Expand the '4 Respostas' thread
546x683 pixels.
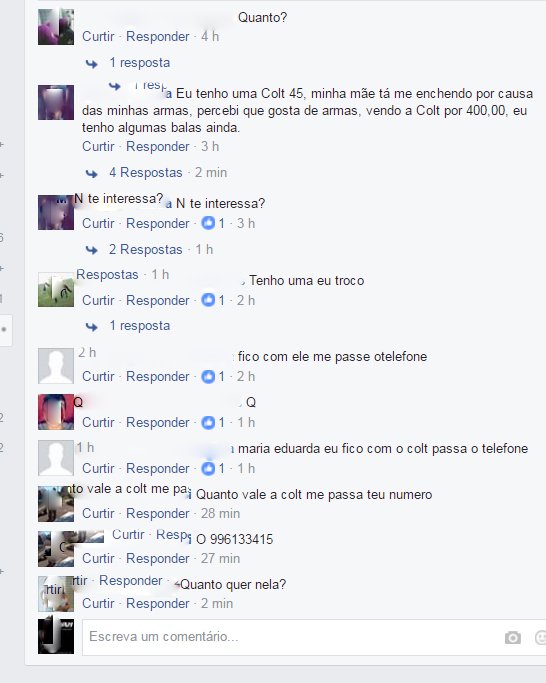[x=146, y=172]
